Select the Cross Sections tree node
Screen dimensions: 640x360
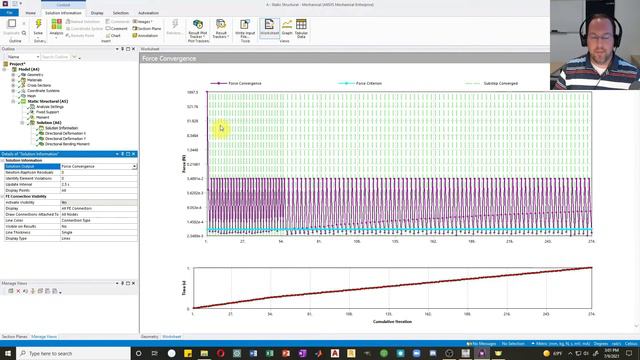click(x=39, y=85)
